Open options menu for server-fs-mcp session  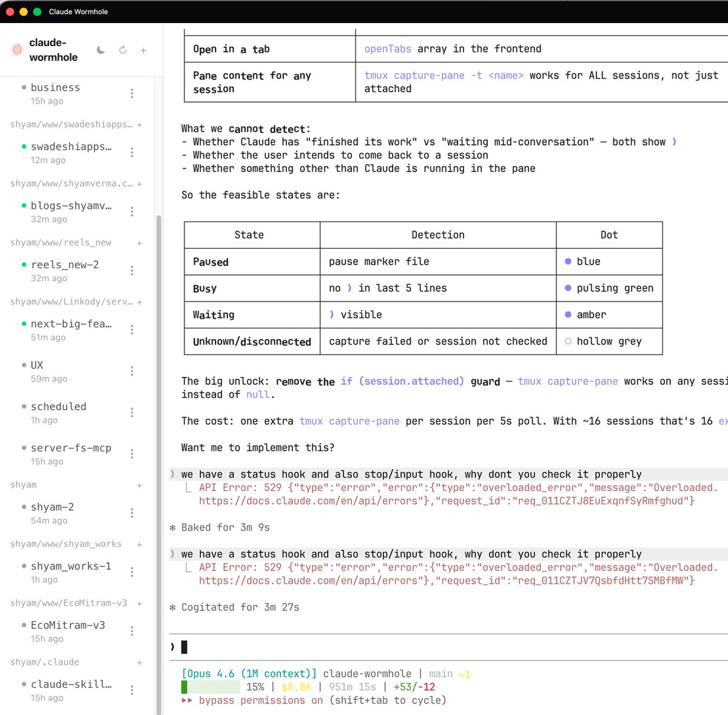[132, 454]
